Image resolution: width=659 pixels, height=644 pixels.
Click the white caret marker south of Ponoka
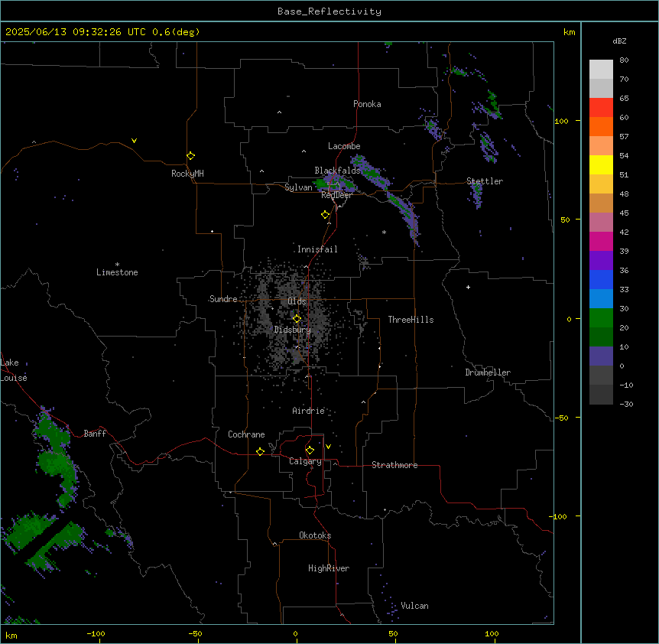[x=279, y=112]
